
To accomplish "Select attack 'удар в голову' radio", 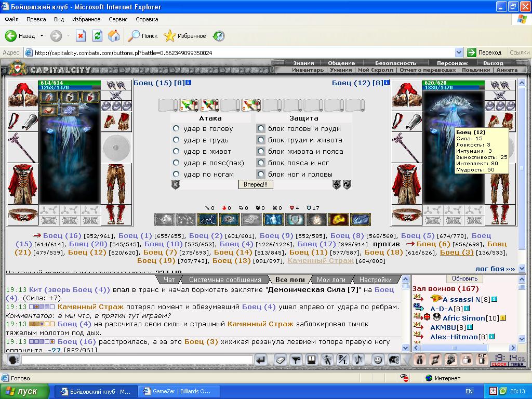I will click(176, 129).
